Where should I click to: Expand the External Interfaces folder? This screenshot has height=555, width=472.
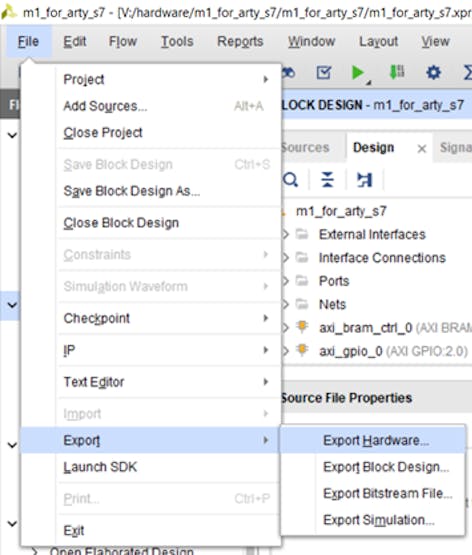[x=286, y=234]
